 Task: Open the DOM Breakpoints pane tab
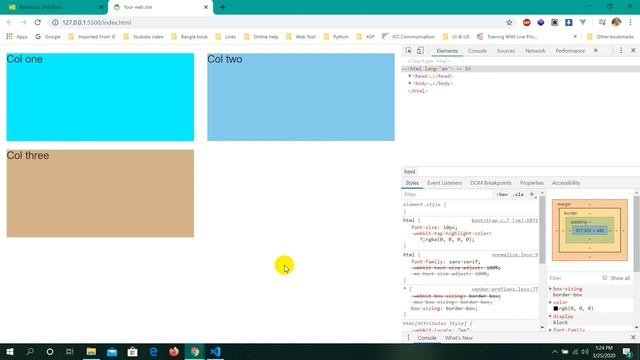tap(491, 183)
